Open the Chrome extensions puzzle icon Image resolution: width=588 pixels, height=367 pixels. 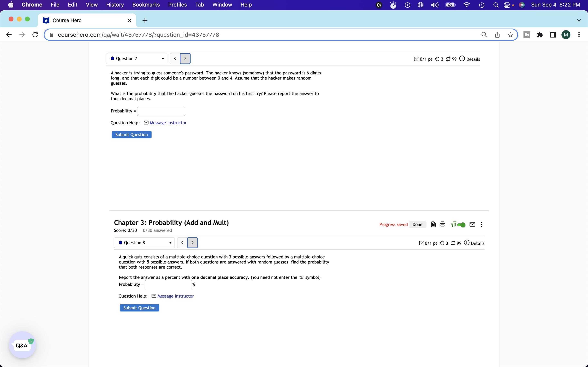coord(540,35)
